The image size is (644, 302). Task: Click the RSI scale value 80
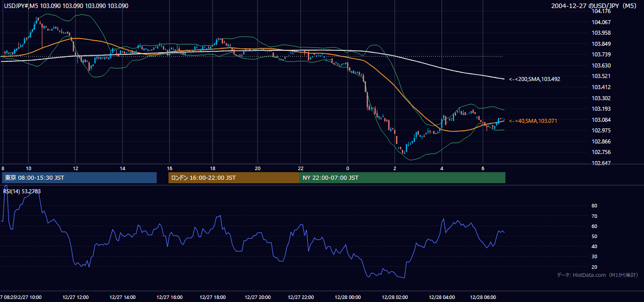[x=594, y=206]
